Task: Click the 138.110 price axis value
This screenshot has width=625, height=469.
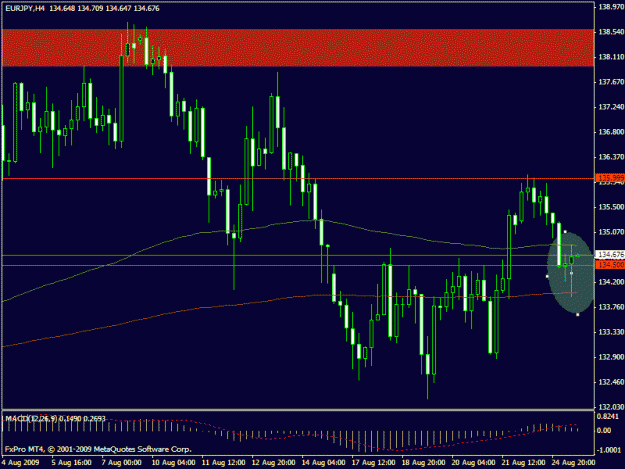Action: [611, 57]
